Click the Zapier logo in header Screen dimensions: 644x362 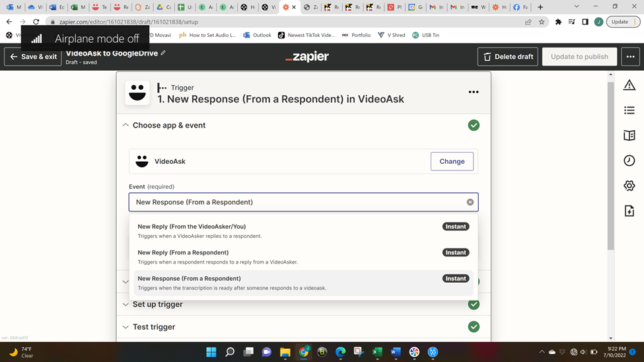306,57
